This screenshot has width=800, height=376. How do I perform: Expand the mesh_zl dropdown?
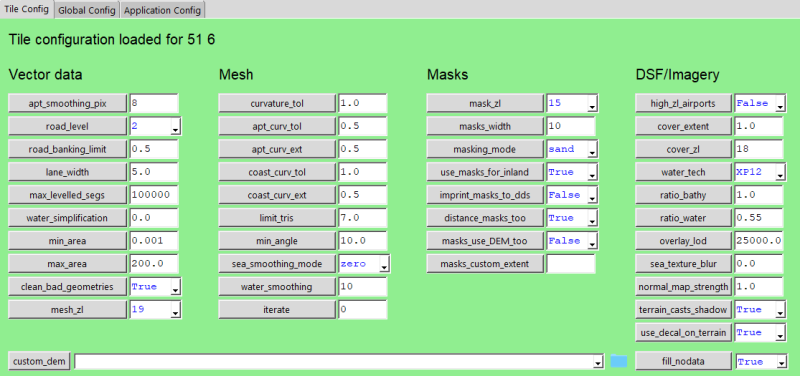click(x=176, y=310)
